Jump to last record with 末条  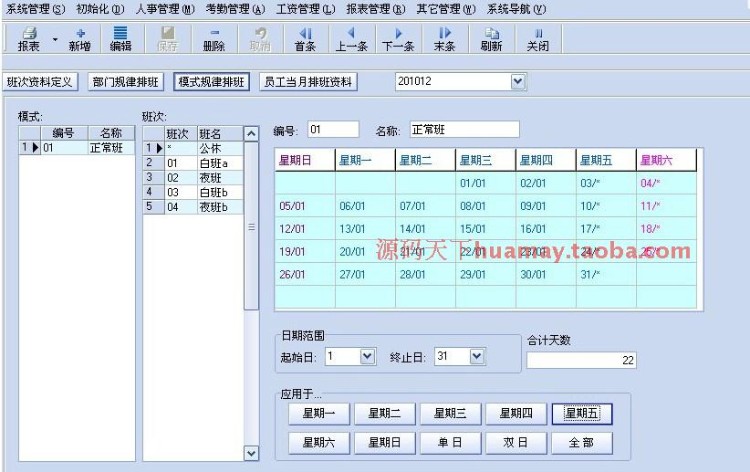point(444,39)
